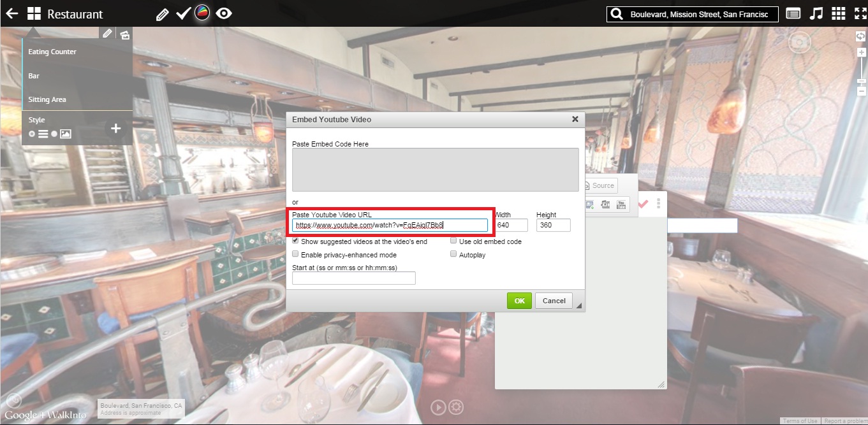868x425 pixels.
Task: Check Enable privacy-enhanced mode
Action: [295, 254]
